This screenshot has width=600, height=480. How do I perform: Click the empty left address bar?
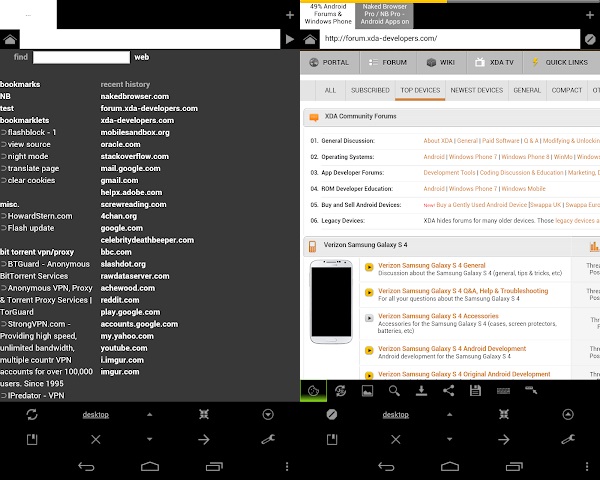point(150,39)
